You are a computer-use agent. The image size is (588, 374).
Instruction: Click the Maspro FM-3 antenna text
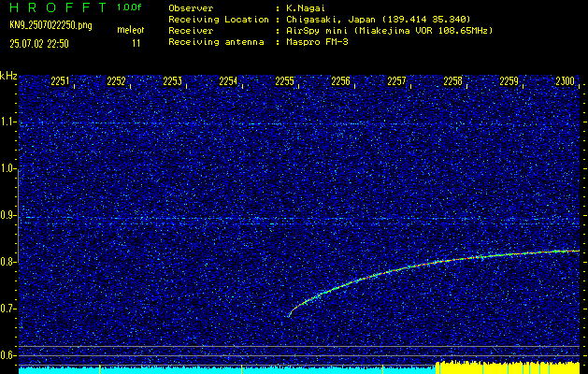click(317, 42)
